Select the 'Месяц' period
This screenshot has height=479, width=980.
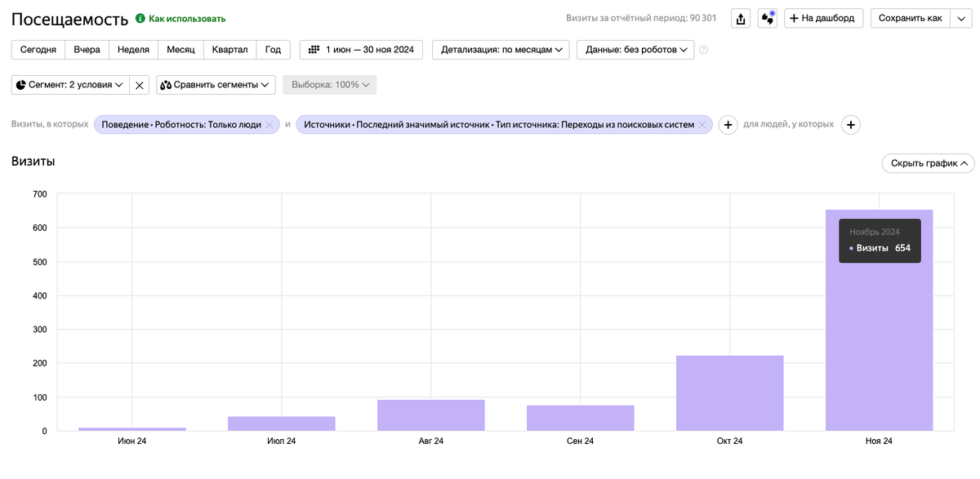coord(180,50)
